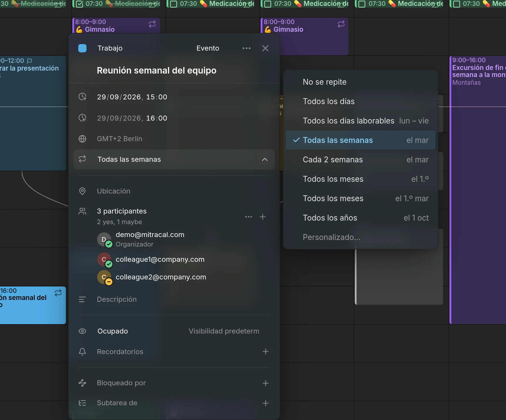Click the participants people icon
This screenshot has height=420, width=506.
82,211
